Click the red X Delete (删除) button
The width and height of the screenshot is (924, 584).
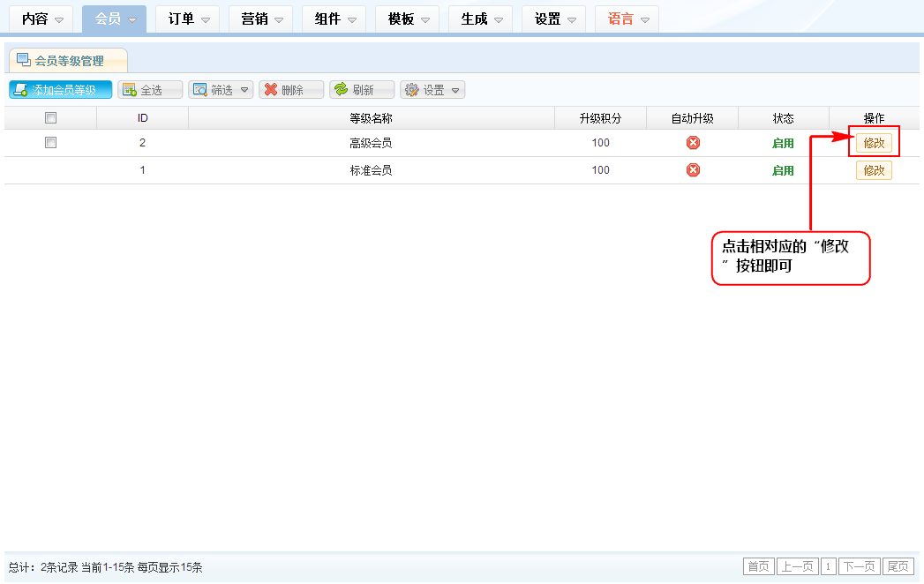click(x=291, y=90)
